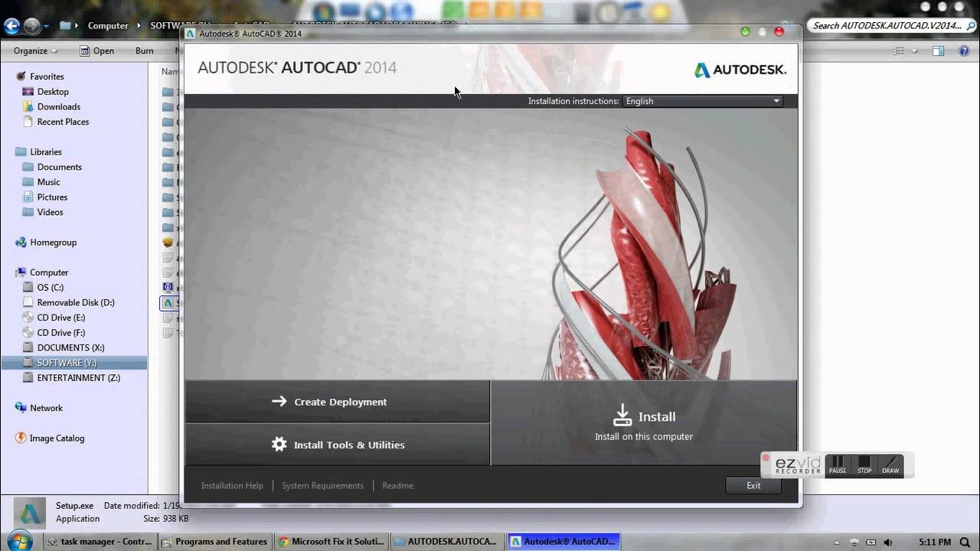Click the Network icon in sidebar
The image size is (980, 551).
21,408
